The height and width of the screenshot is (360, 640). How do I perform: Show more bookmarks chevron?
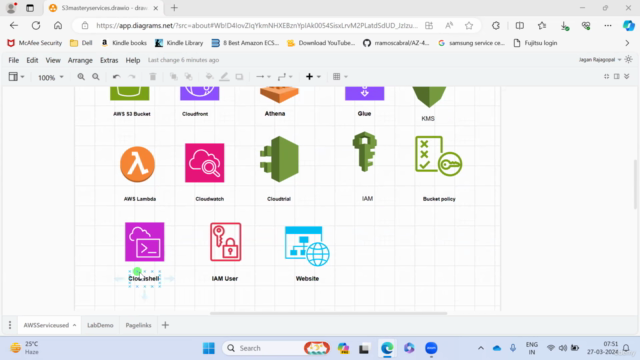[x=627, y=43]
